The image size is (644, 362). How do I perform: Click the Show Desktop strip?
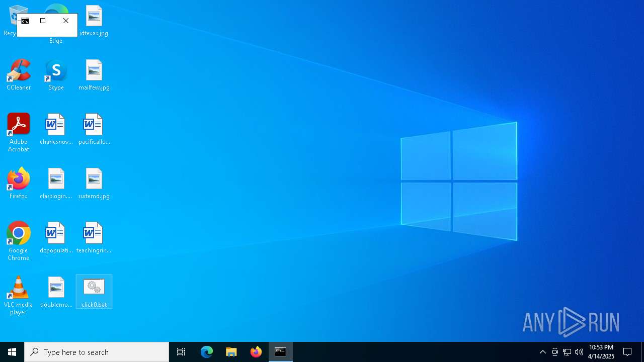pos(642,352)
